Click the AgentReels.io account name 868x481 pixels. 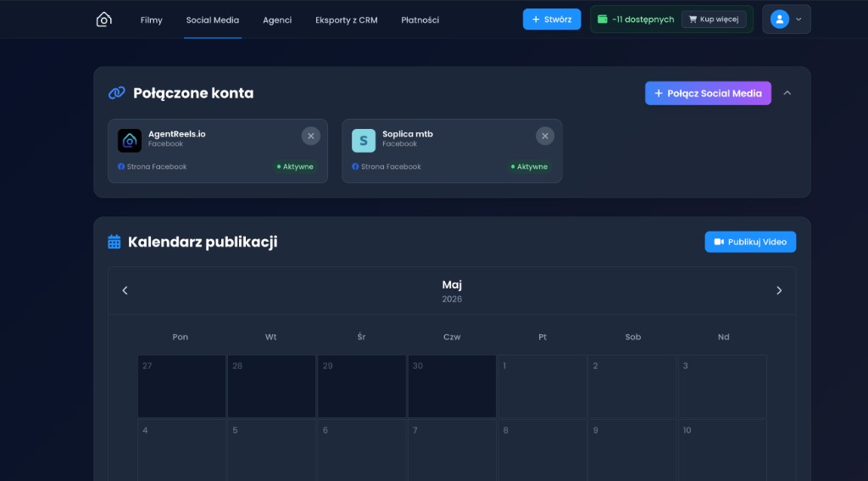[176, 133]
